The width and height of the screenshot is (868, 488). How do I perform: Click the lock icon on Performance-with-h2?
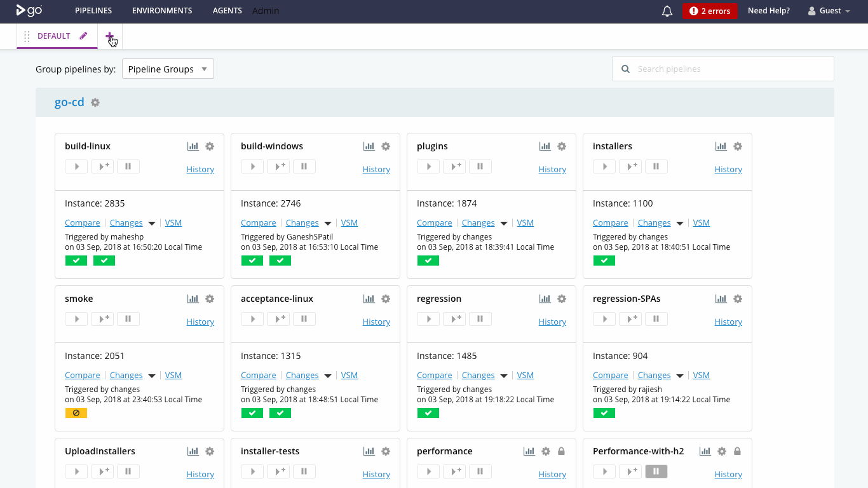737,451
